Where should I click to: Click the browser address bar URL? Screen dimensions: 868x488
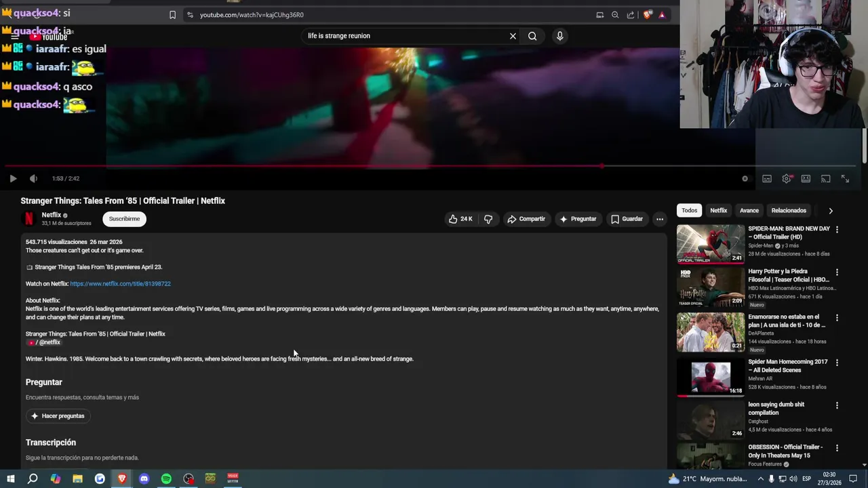(x=252, y=15)
